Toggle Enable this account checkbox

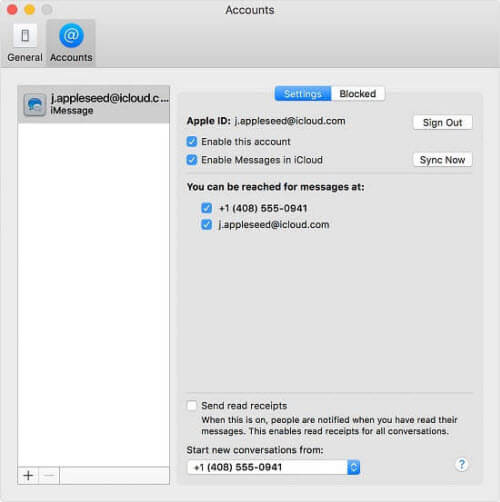click(x=192, y=142)
